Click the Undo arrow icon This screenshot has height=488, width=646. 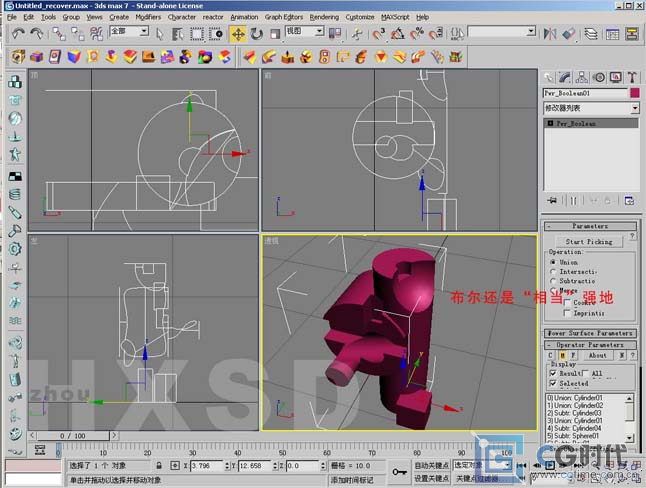(18, 33)
